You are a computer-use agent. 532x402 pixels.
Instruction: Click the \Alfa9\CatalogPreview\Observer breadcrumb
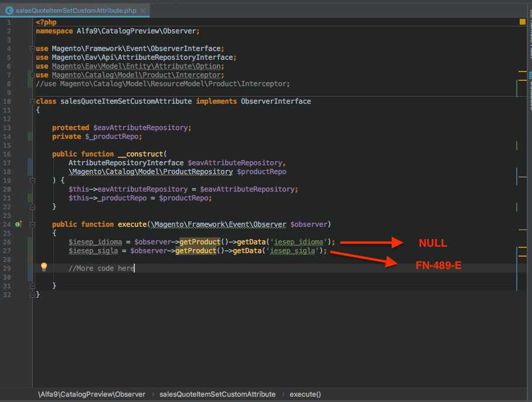point(92,394)
